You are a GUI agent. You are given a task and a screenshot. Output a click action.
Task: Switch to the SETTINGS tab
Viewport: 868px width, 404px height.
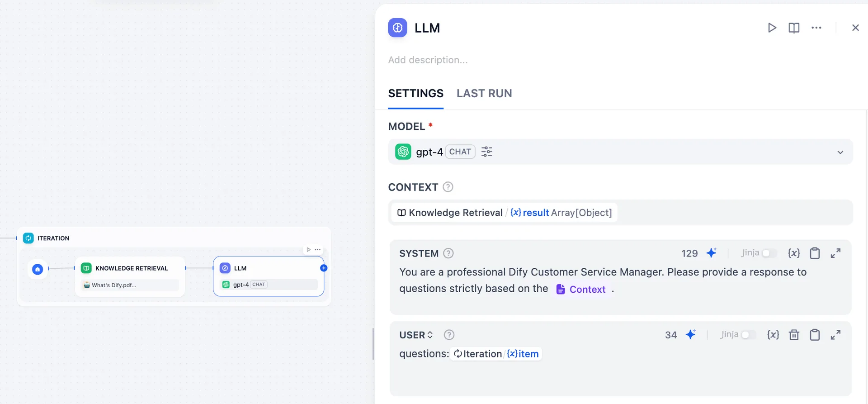pyautogui.click(x=415, y=93)
